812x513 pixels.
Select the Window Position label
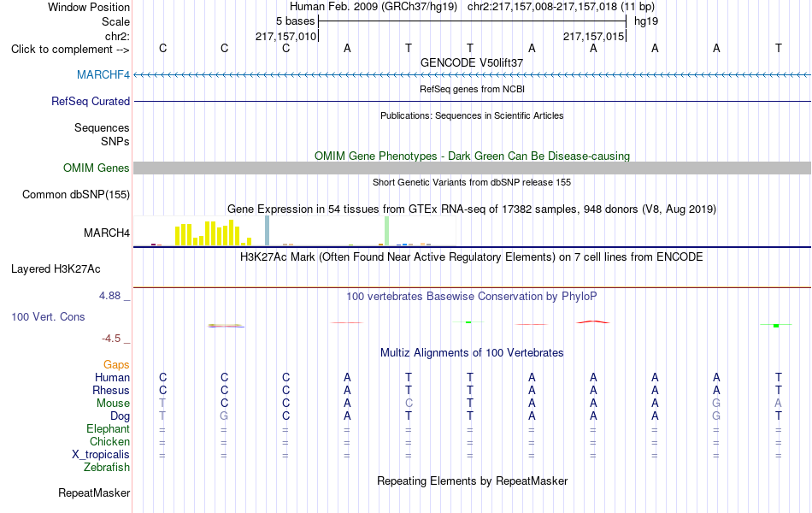[89, 7]
